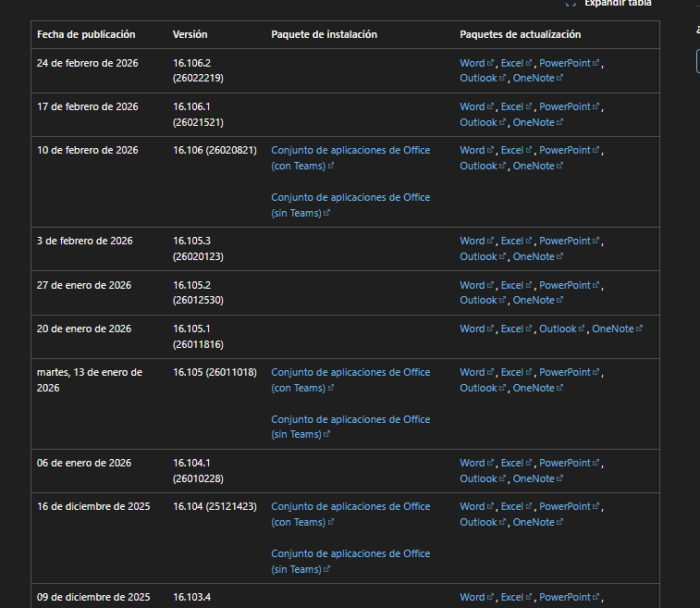Open OneNote update for version 16.105.3

538,256
